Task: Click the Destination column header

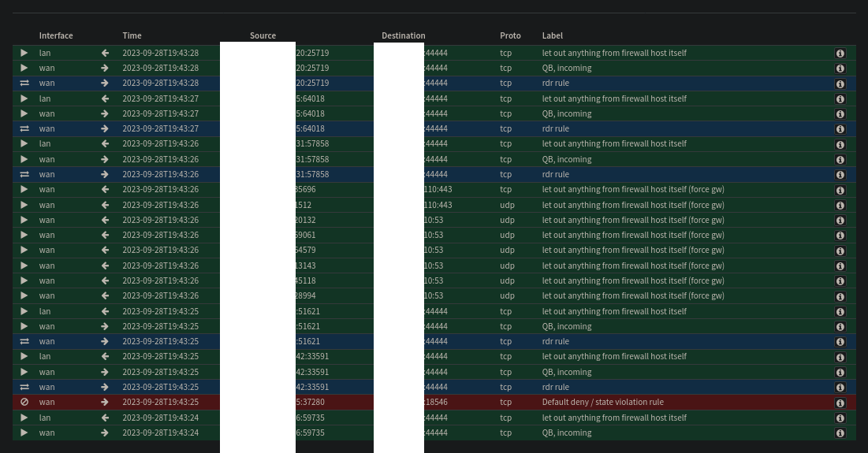Action: 403,35
